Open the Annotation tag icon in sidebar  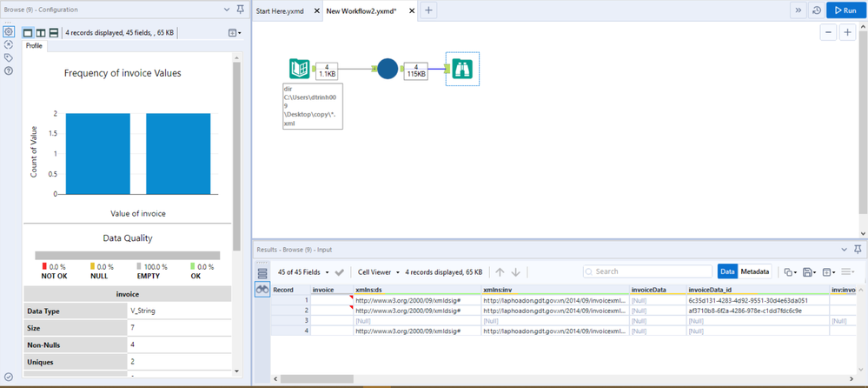pyautogui.click(x=9, y=57)
